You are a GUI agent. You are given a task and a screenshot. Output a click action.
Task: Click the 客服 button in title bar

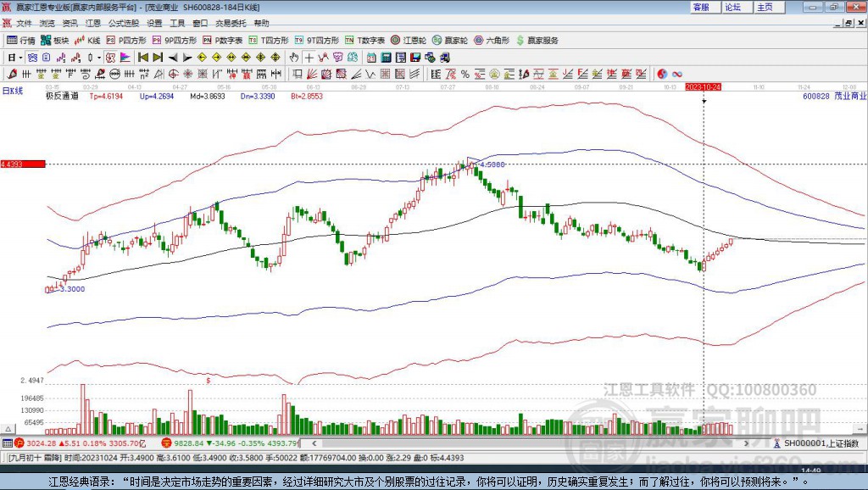(701, 7)
